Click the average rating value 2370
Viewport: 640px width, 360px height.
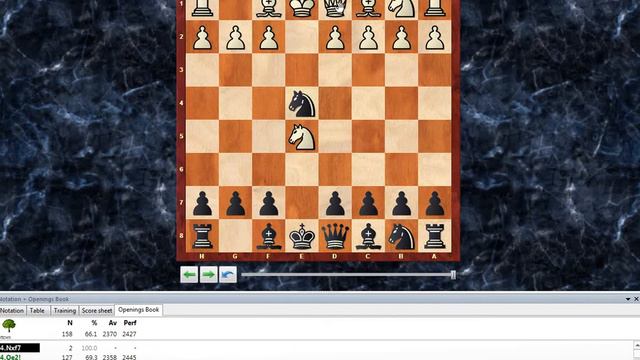[110, 334]
